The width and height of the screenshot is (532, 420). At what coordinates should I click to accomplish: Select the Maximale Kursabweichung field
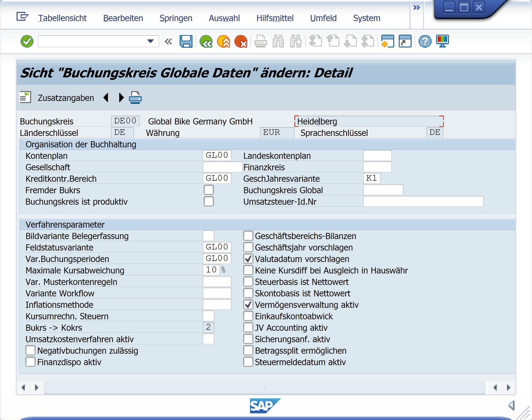(212, 270)
